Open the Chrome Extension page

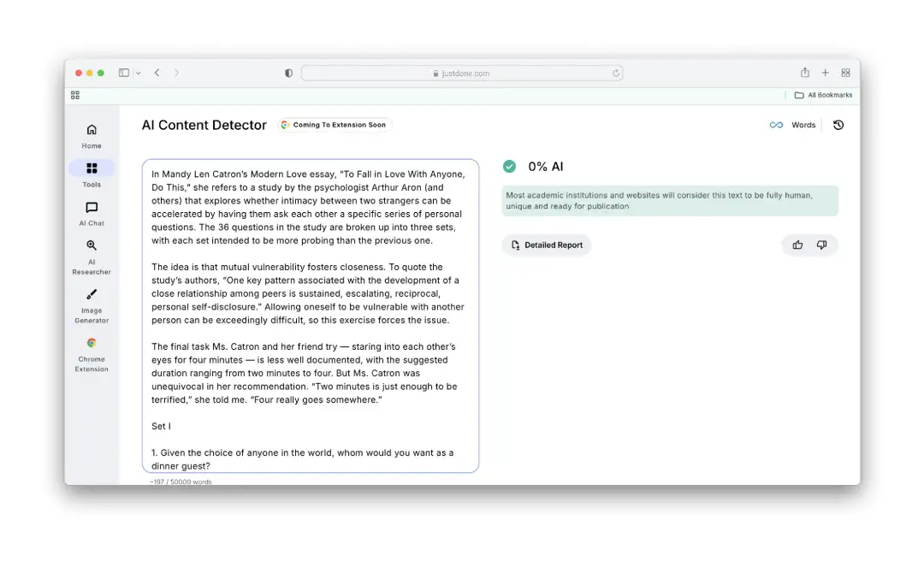[x=92, y=355]
